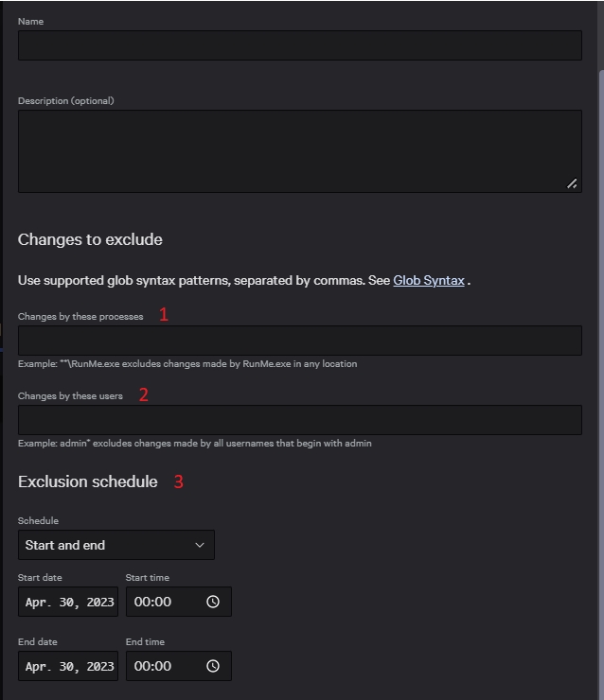
Task: Select the End date field
Action: coord(68,666)
